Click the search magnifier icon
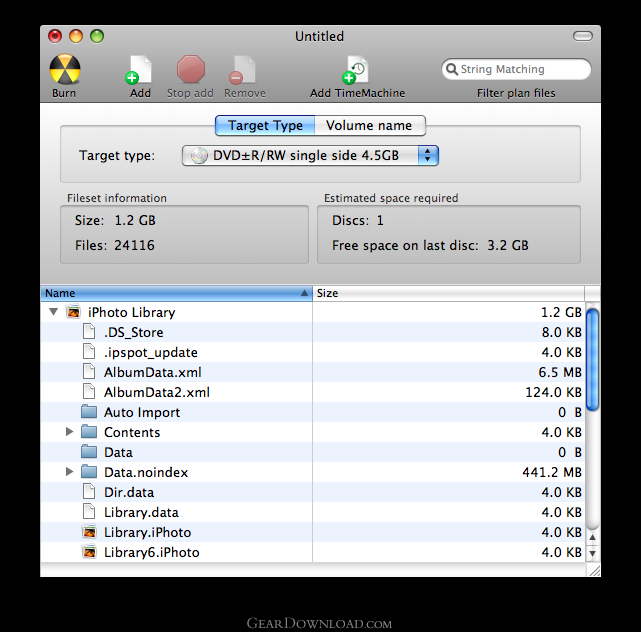 (451, 69)
